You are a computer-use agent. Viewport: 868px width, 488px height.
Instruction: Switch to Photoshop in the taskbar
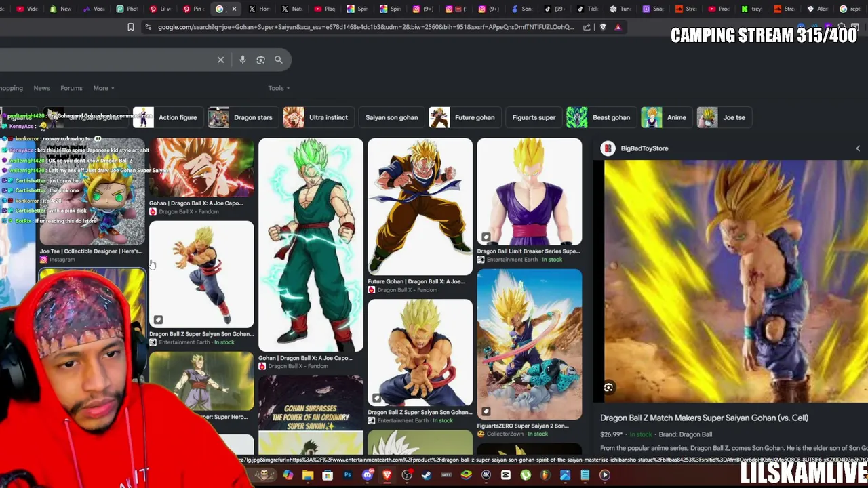[x=347, y=475]
